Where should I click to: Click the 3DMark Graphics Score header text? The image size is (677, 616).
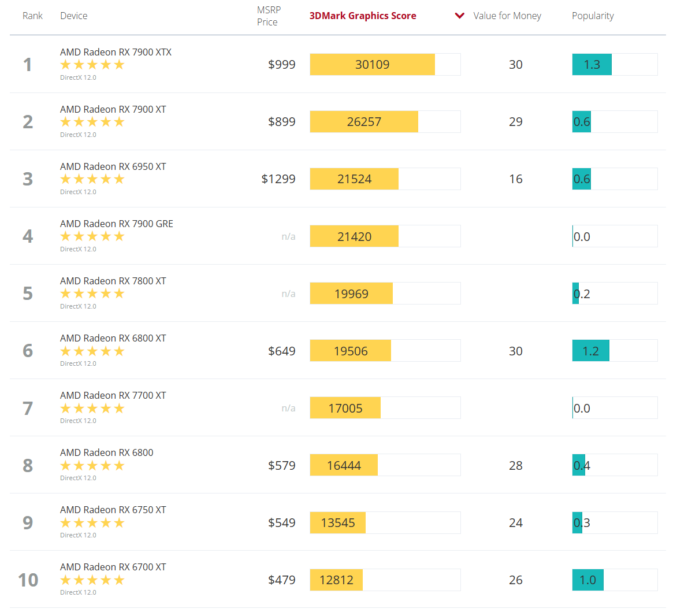click(x=363, y=16)
